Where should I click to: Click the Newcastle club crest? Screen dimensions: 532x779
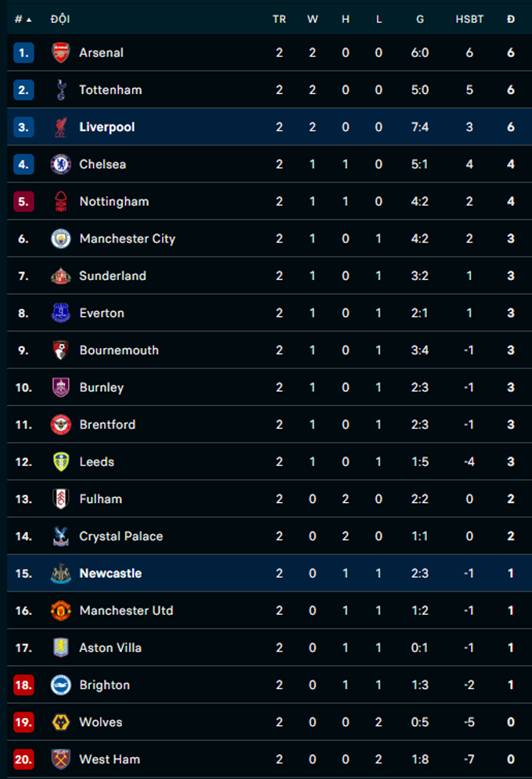[x=60, y=573]
